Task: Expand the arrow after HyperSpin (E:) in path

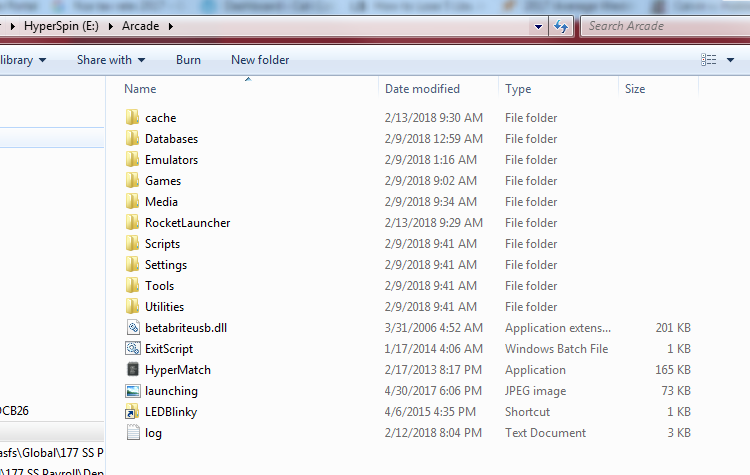Action: tap(110, 26)
